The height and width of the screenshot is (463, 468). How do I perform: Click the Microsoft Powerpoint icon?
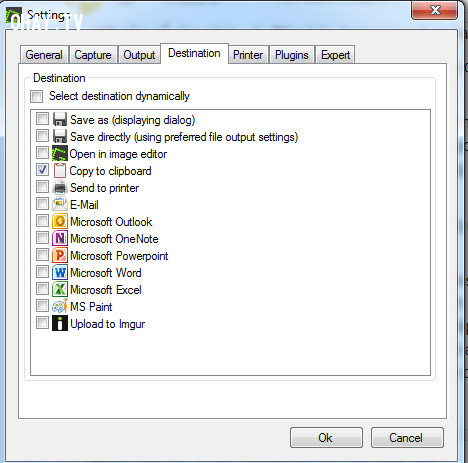60,255
